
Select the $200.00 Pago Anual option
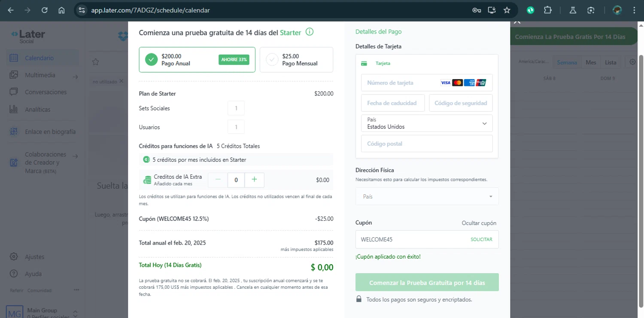[x=197, y=60]
